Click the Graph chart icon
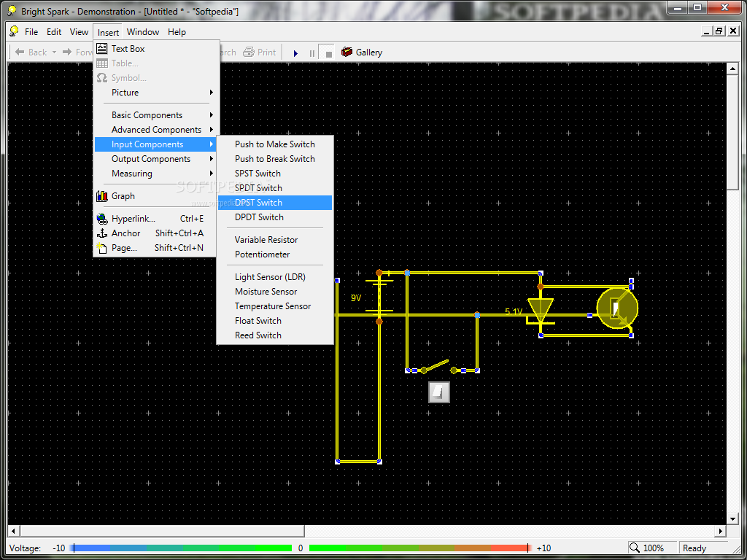 [102, 195]
